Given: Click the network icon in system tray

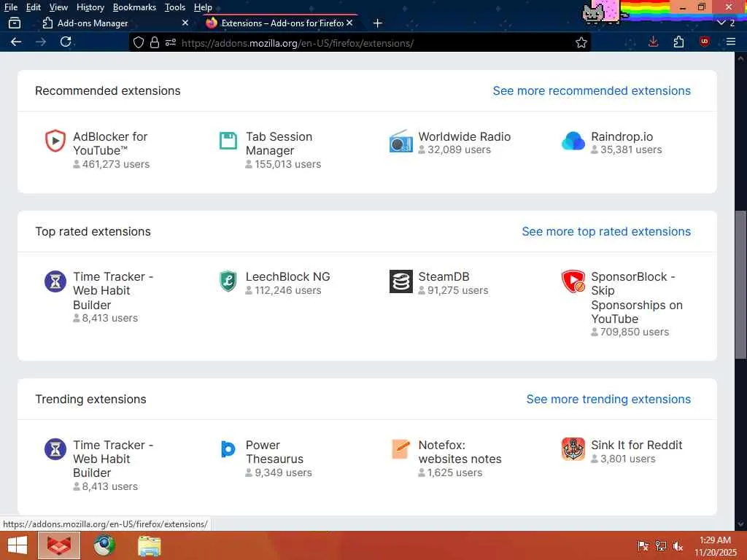Looking at the screenshot, I should tap(661, 545).
